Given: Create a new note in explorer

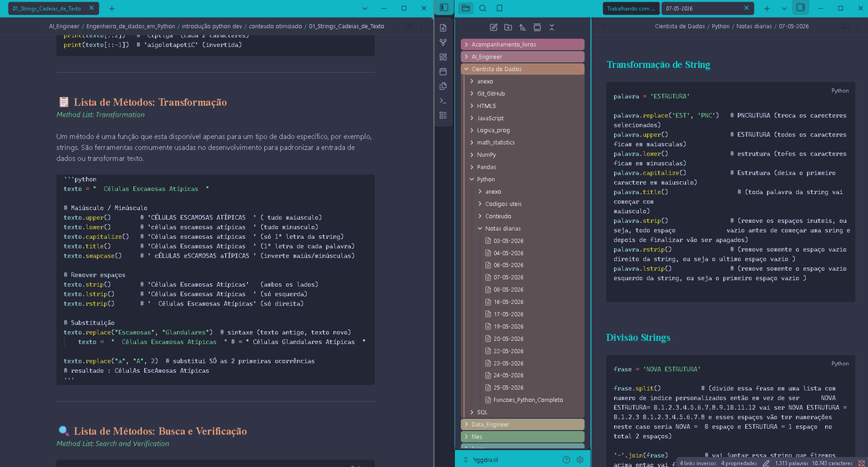Looking at the screenshot, I should coord(493,27).
